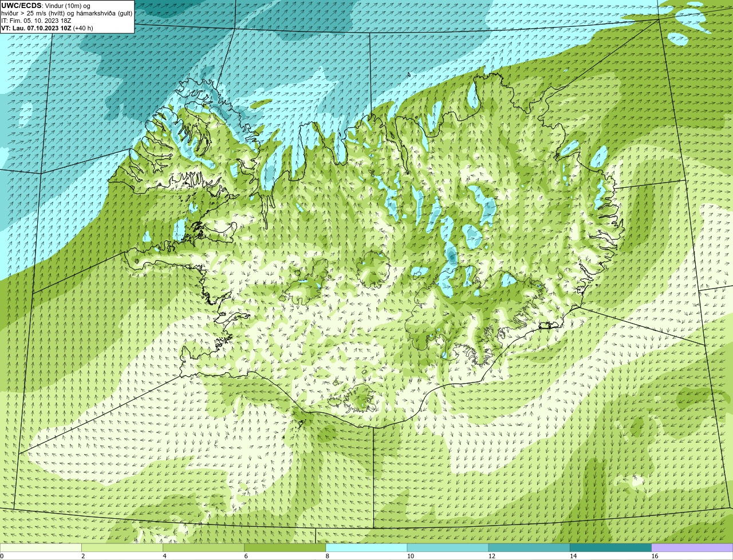This screenshot has width=733, height=560.
Task: Click the teal swatch for 12–14 m/s
Action: tap(530, 548)
